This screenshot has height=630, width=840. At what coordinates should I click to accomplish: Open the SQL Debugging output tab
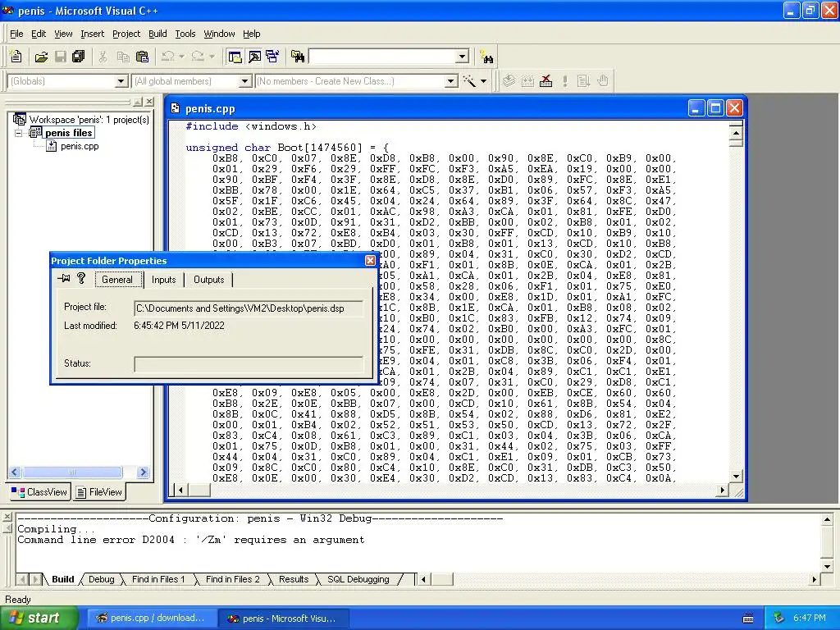coord(358,579)
